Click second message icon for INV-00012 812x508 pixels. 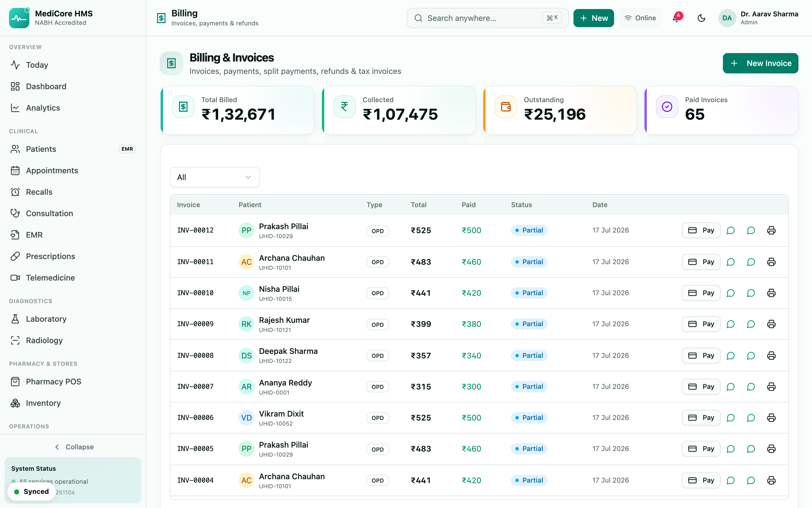(751, 230)
